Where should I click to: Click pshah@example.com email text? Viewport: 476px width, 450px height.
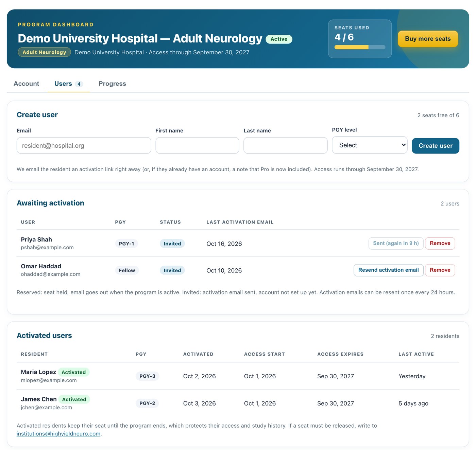pyautogui.click(x=47, y=247)
